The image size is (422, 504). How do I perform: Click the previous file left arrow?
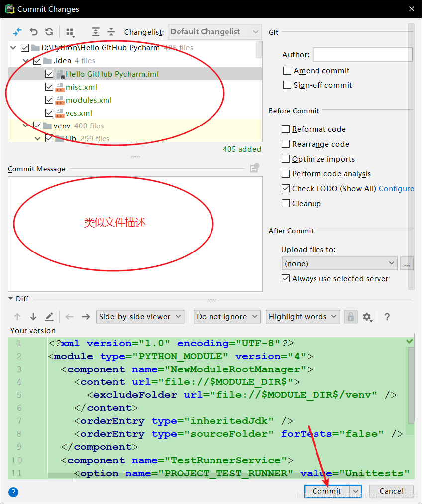click(x=69, y=317)
